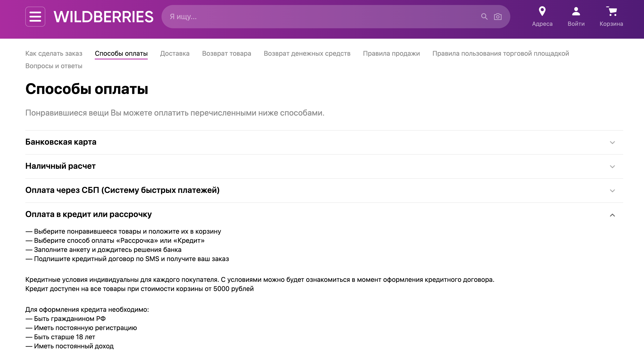Expand the Оплата через СБП chevron
Screen dimensions: 644x360
click(612, 191)
